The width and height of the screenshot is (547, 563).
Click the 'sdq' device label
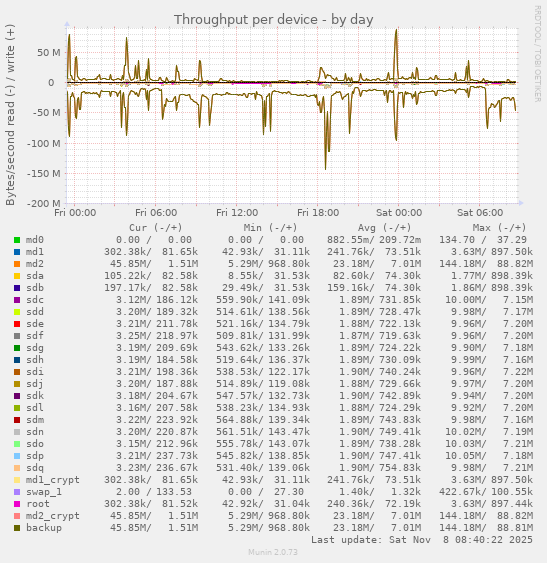click(35, 468)
